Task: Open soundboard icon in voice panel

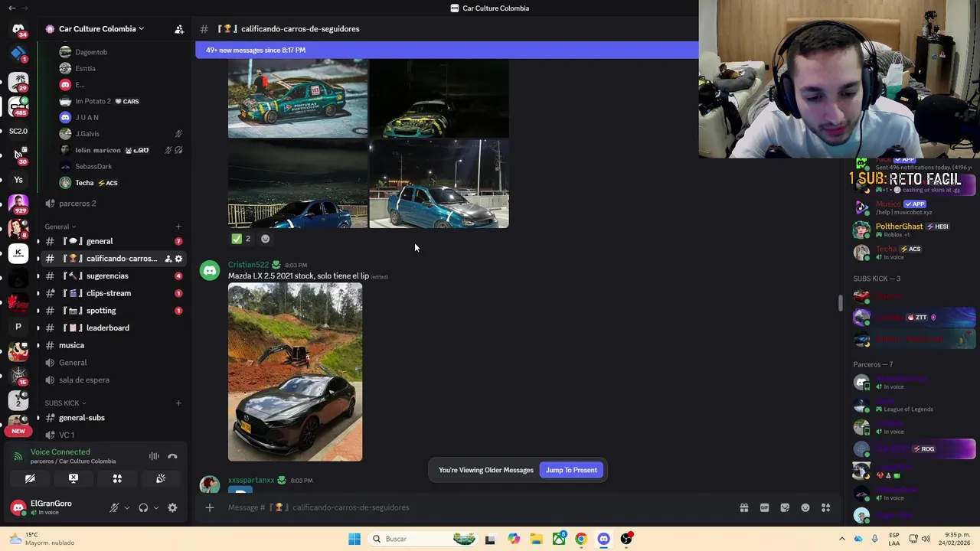Action: [x=161, y=478]
